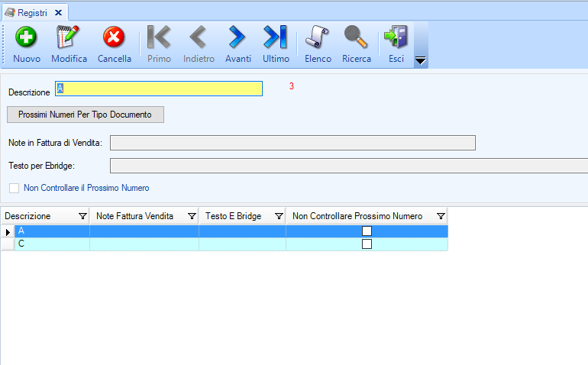Exit the form using Esci icon
The height and width of the screenshot is (365, 588).
[396, 37]
